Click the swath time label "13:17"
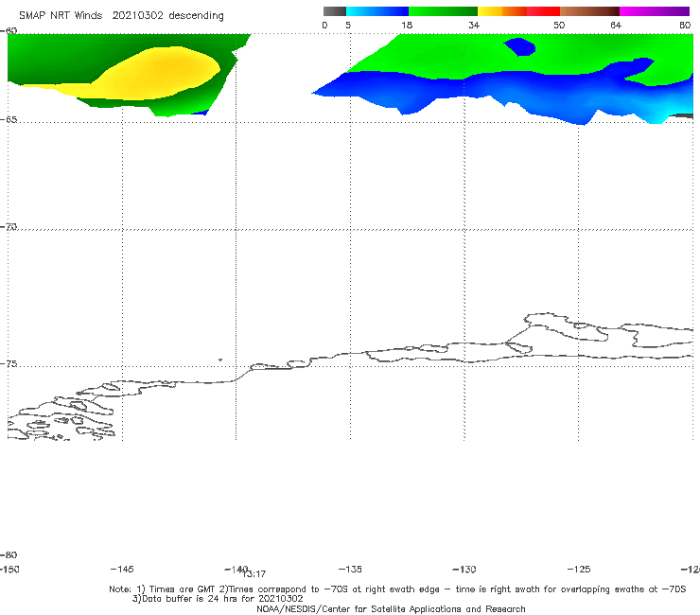 (x=254, y=574)
